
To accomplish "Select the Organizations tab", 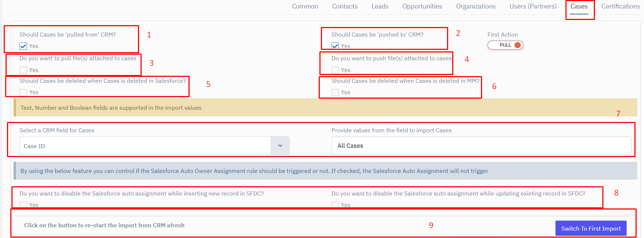I will click(x=476, y=6).
